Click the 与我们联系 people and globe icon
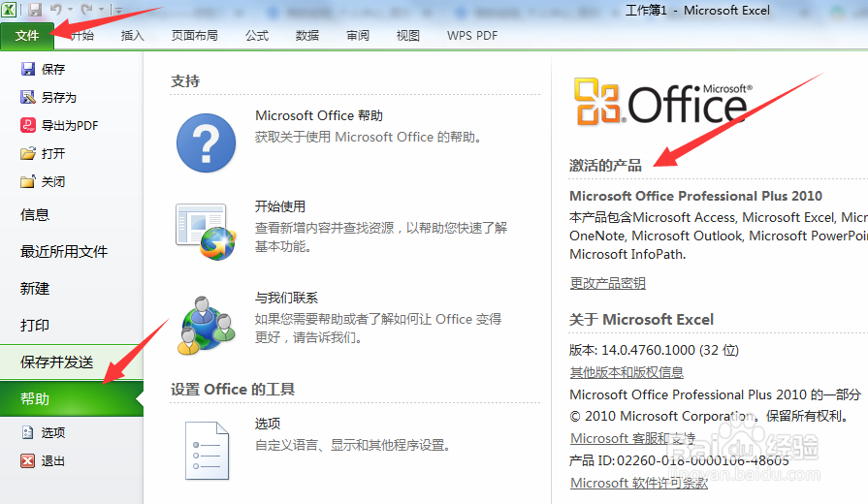The width and height of the screenshot is (868, 504). pyautogui.click(x=206, y=325)
